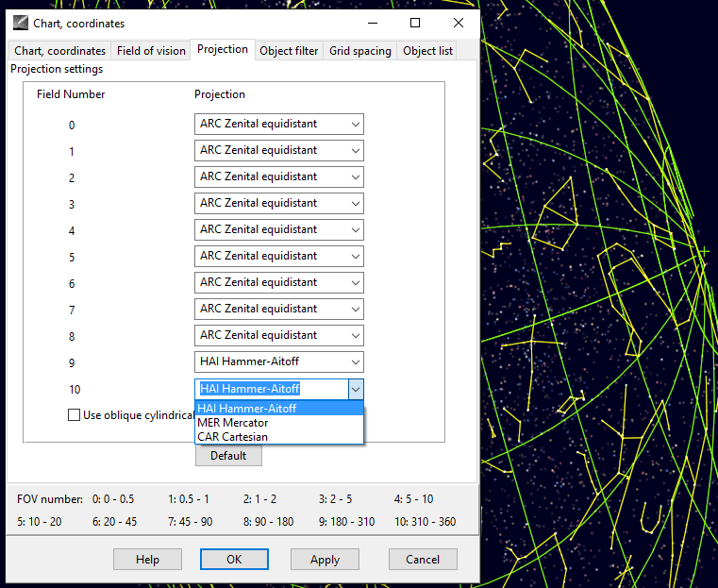Collapse field 10 dropdown via its arrow
The image size is (718, 588).
(356, 390)
